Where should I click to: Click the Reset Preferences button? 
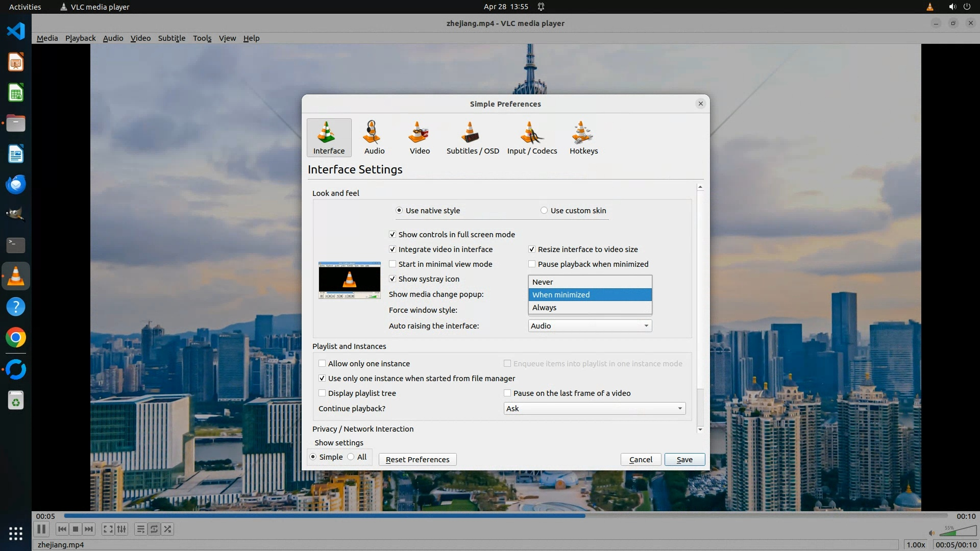tap(417, 460)
